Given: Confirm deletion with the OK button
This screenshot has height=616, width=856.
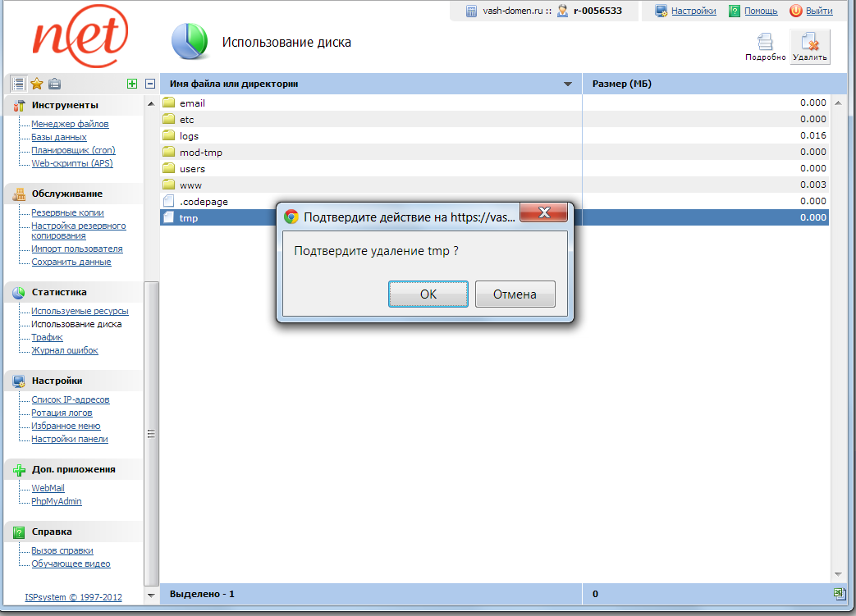Looking at the screenshot, I should (428, 294).
